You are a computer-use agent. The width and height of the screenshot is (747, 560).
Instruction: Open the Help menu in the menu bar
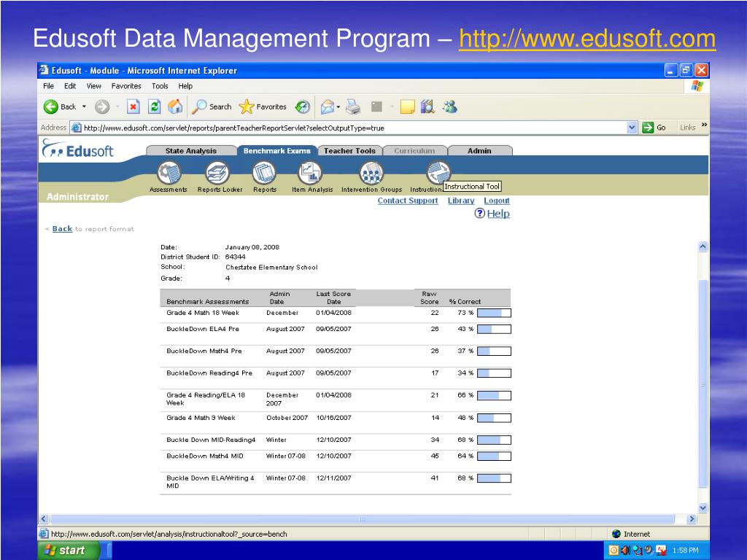pyautogui.click(x=186, y=86)
